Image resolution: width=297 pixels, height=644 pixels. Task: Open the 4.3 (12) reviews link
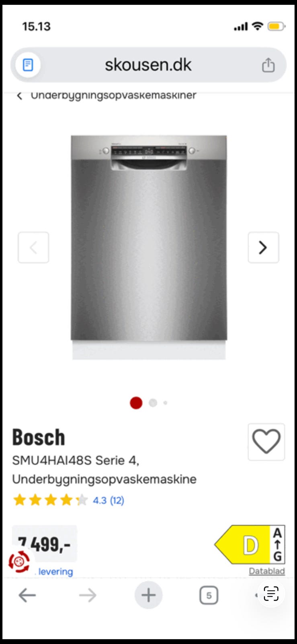click(x=109, y=500)
